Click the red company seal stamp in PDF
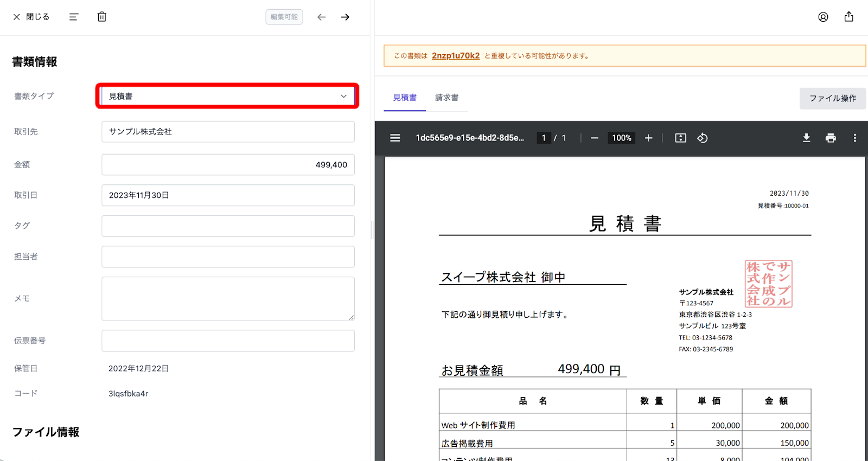Screen dimensions: 868x461 769,284
